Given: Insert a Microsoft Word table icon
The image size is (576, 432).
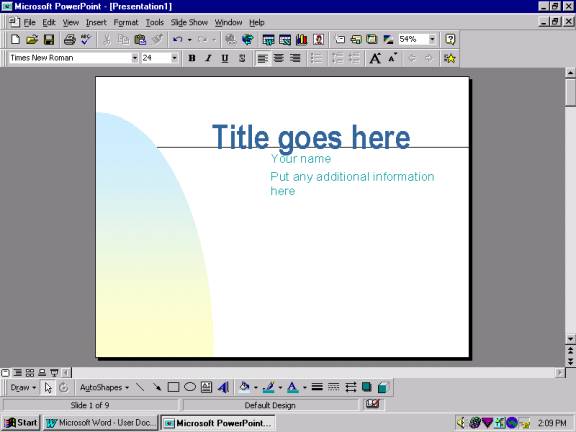Looking at the screenshot, I should [268, 39].
